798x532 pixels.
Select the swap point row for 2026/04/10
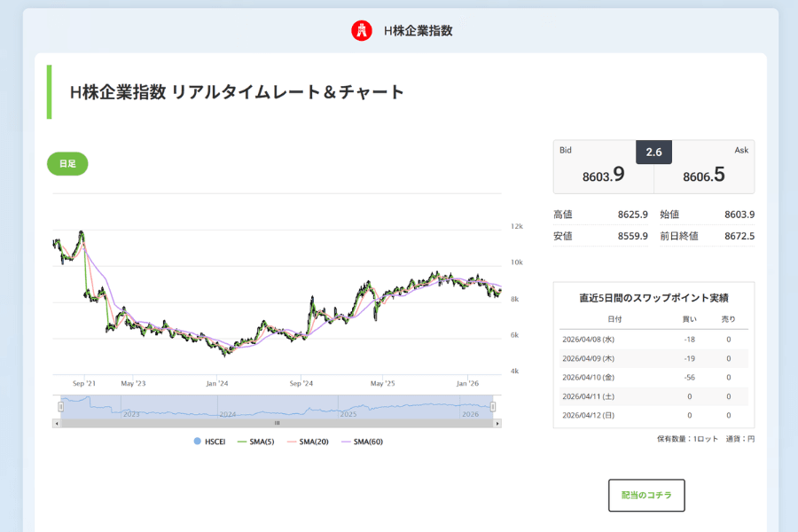pos(653,377)
